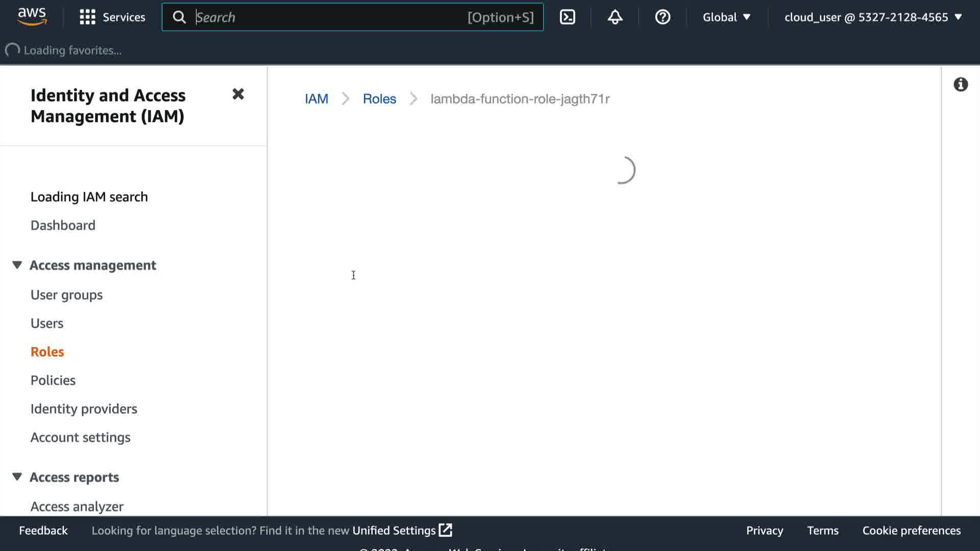Viewport: 980px width, 551px height.
Task: Collapse the Access reports section
Action: click(17, 477)
